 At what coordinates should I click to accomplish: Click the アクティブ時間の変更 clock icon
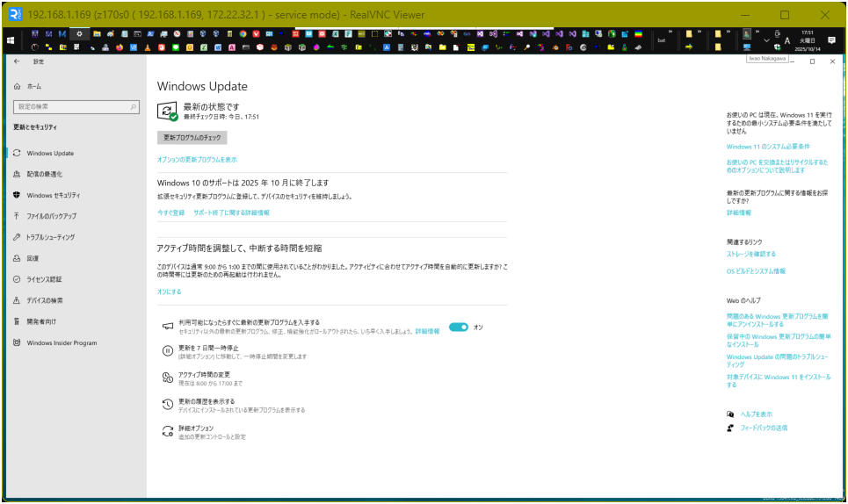(168, 378)
